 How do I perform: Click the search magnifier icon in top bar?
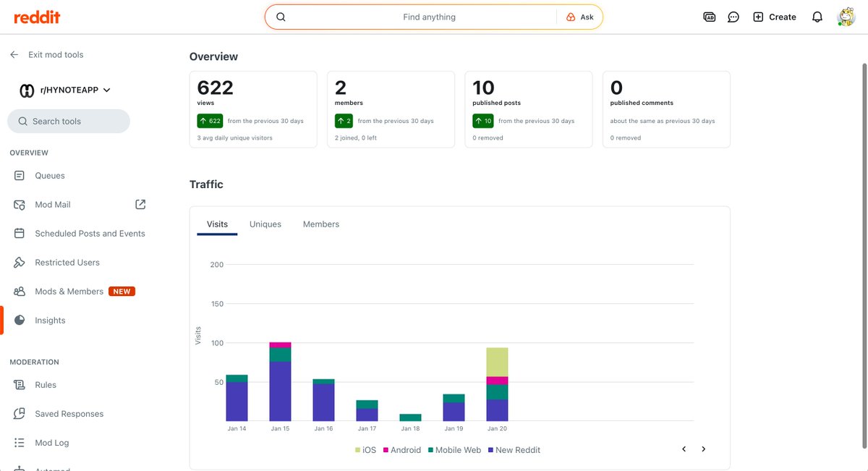pos(281,17)
